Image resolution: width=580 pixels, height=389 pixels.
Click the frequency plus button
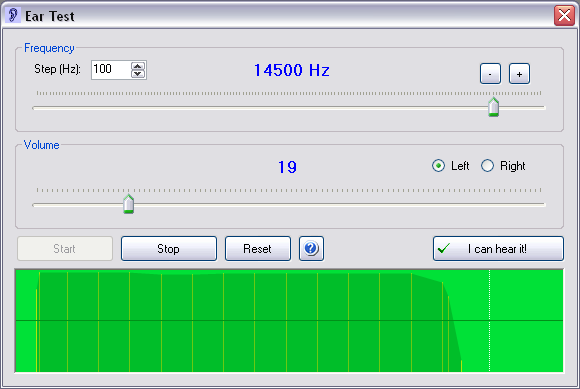pos(519,74)
